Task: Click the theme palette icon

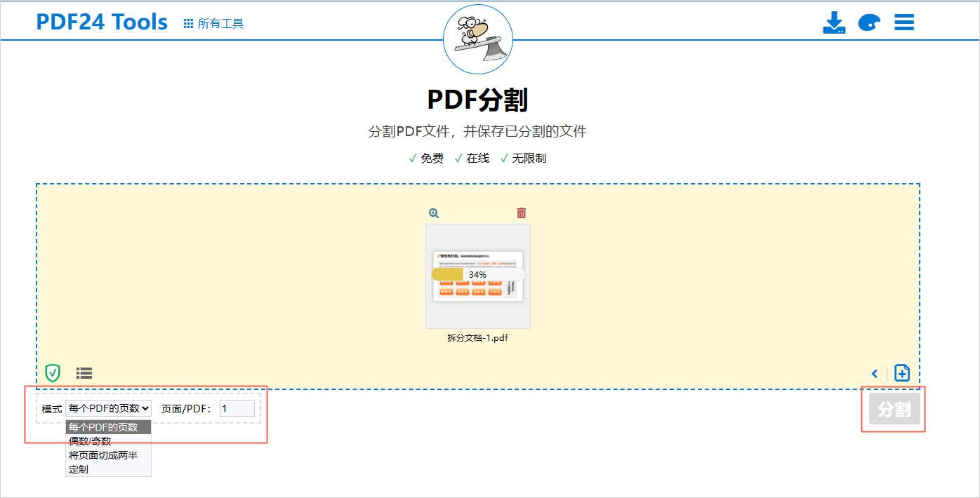Action: pos(869,22)
